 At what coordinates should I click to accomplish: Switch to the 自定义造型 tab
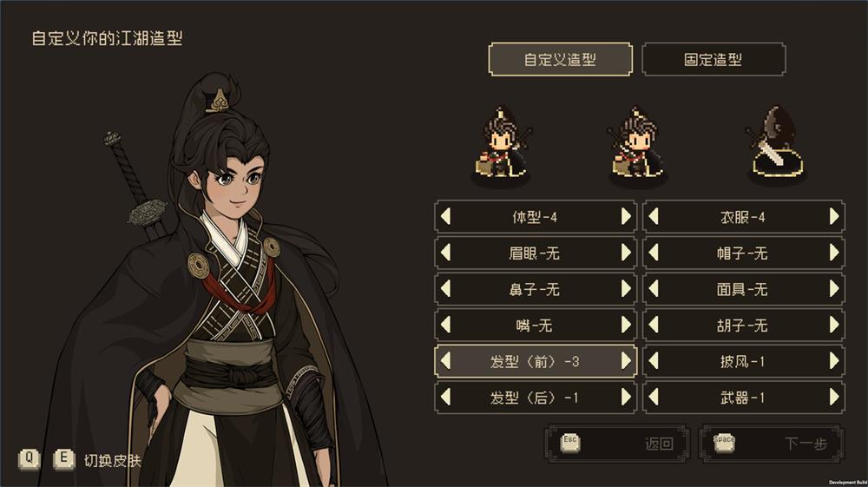click(560, 59)
